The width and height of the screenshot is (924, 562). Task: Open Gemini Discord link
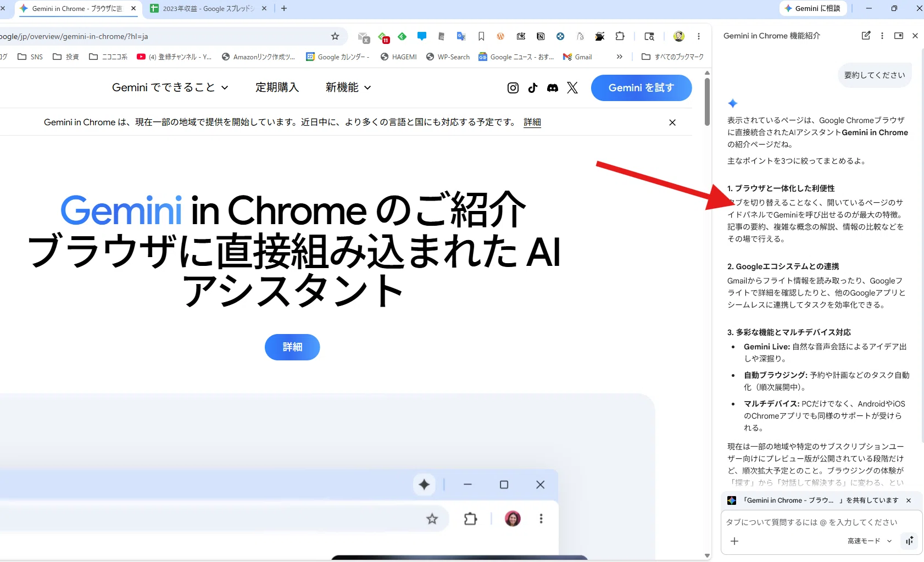[553, 88]
